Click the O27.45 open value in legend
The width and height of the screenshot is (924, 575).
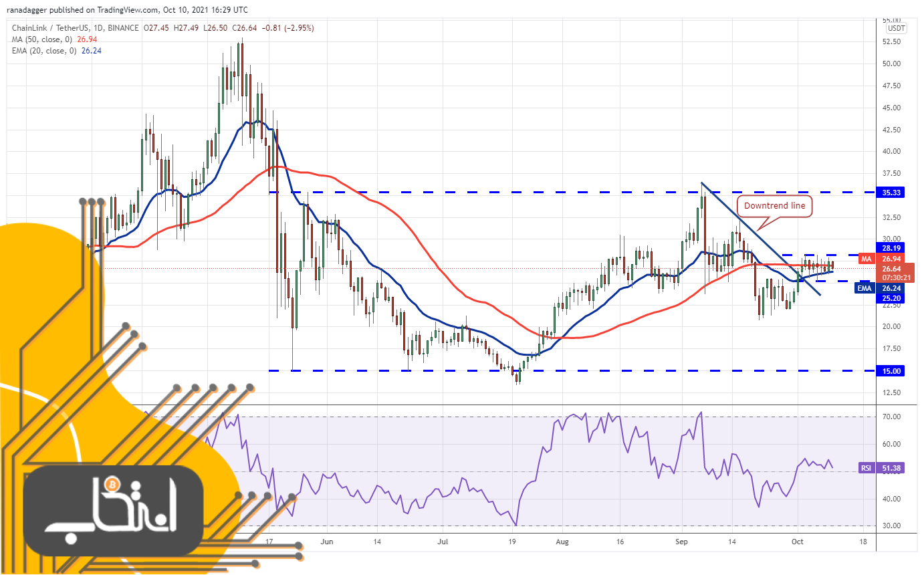[157, 28]
